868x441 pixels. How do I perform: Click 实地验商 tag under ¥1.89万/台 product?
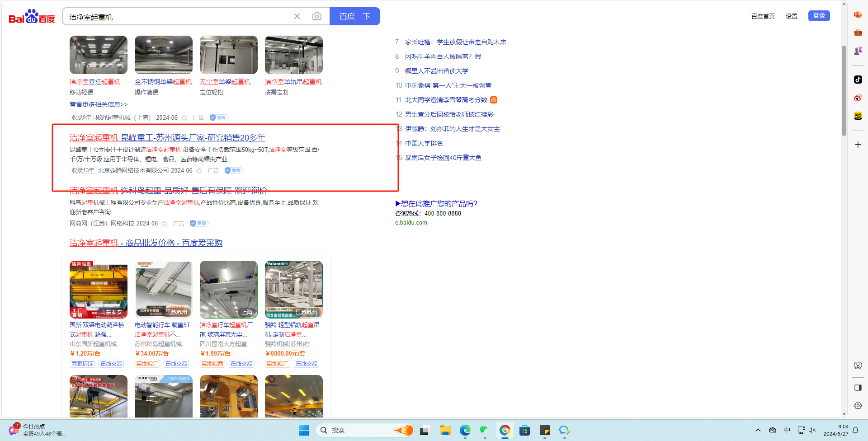(212, 364)
